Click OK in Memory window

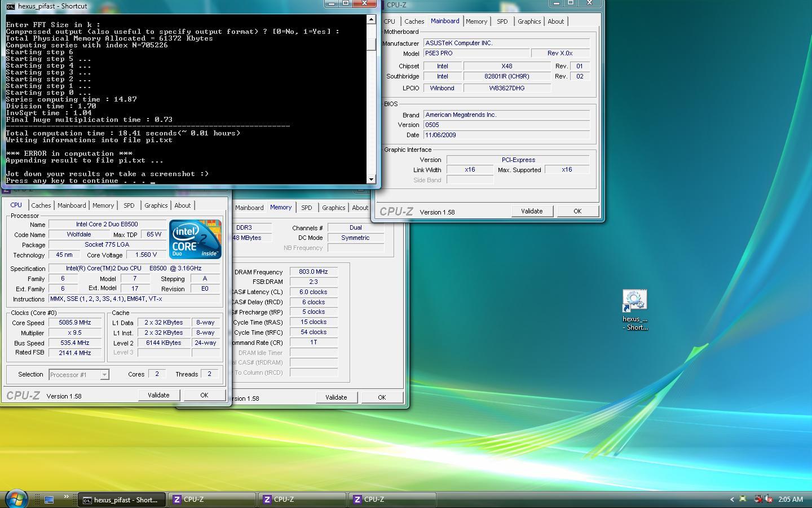(382, 397)
